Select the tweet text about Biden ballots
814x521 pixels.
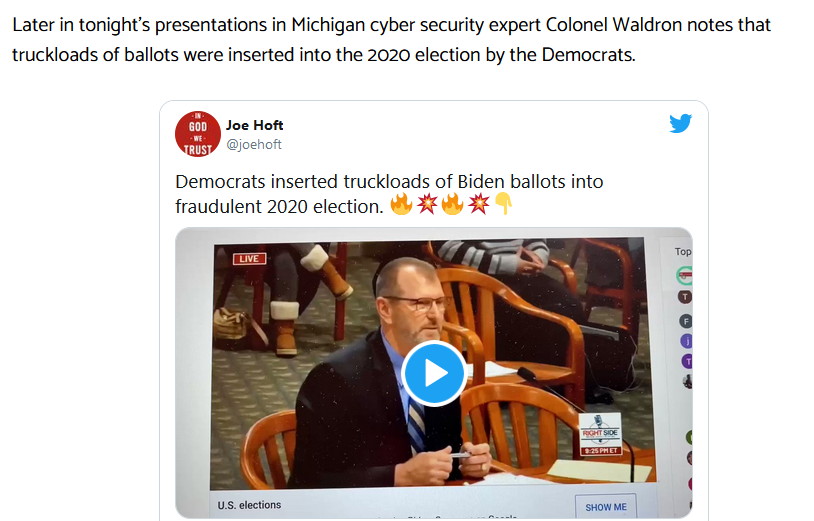tap(389, 194)
